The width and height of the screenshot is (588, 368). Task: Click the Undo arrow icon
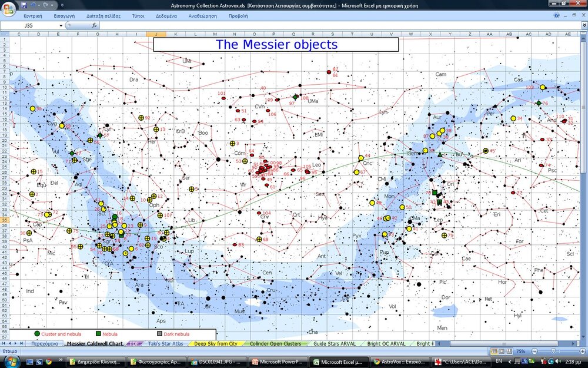click(x=33, y=5)
